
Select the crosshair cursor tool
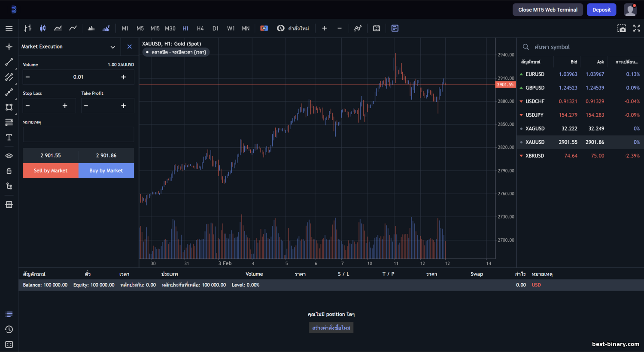tap(9, 47)
